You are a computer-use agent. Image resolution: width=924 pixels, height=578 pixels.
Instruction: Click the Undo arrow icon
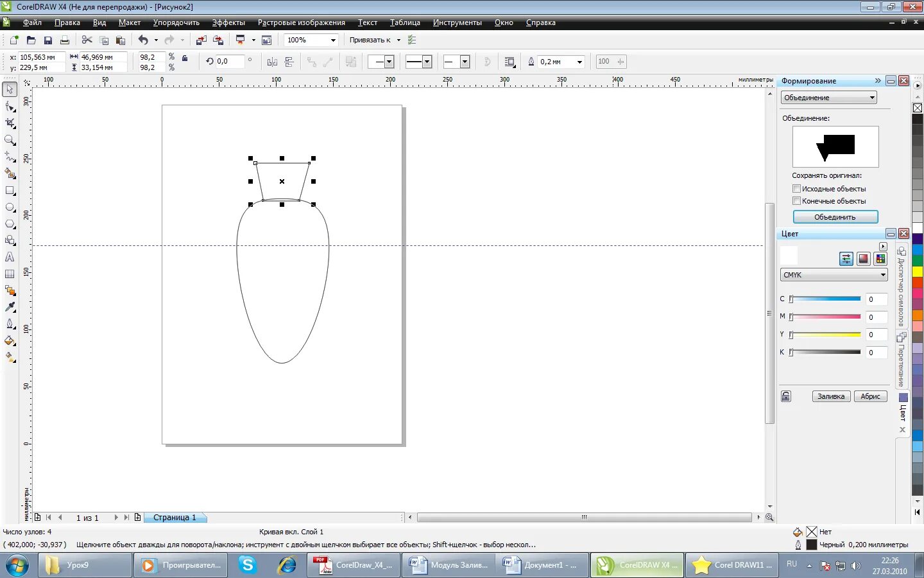143,40
